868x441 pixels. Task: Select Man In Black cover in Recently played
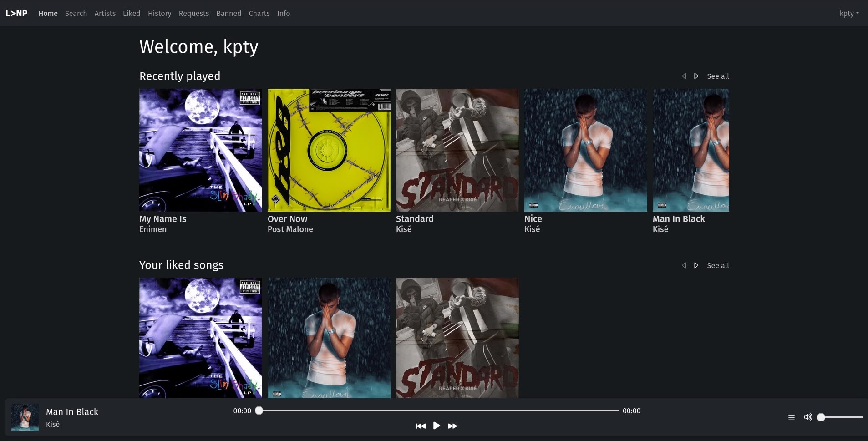pyautogui.click(x=691, y=150)
